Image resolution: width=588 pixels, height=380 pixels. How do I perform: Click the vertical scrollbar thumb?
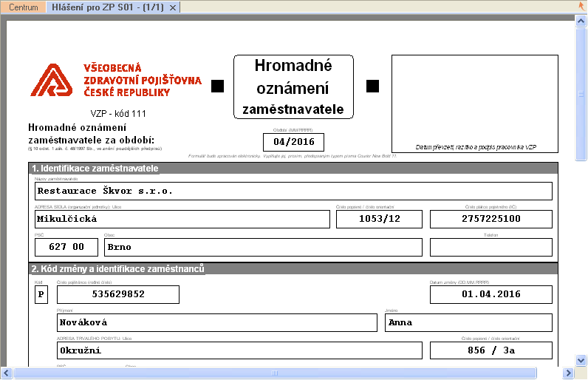tap(581, 94)
